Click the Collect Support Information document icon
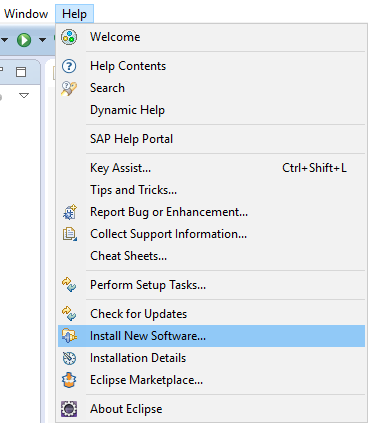Screen dimensions: 368x423 [x=70, y=234]
